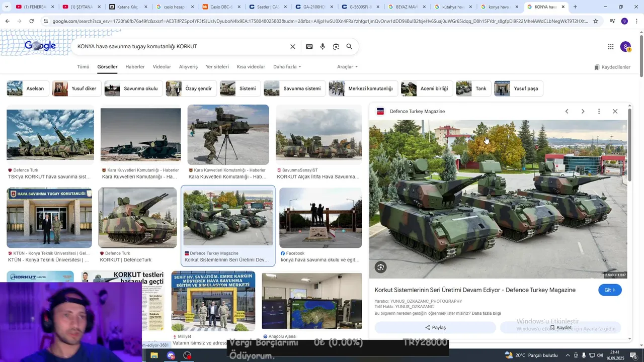Show hidden tray icons chevron

click(x=568, y=355)
